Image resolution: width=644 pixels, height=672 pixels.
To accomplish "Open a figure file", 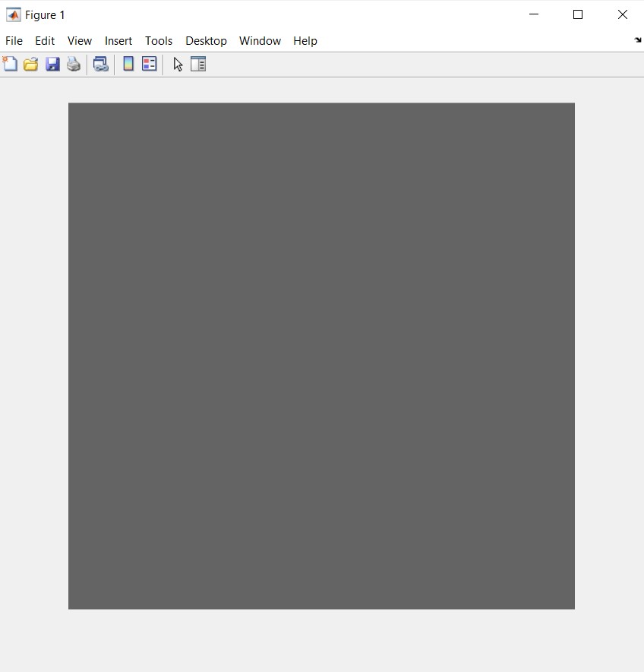I will click(30, 64).
